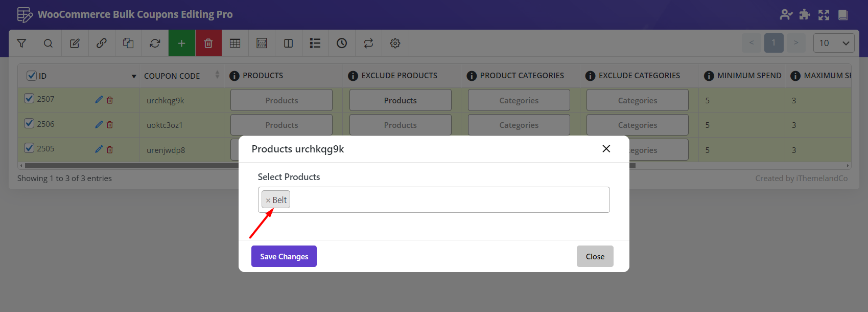Uncheck the checkbox for coupon 2507

click(29, 99)
